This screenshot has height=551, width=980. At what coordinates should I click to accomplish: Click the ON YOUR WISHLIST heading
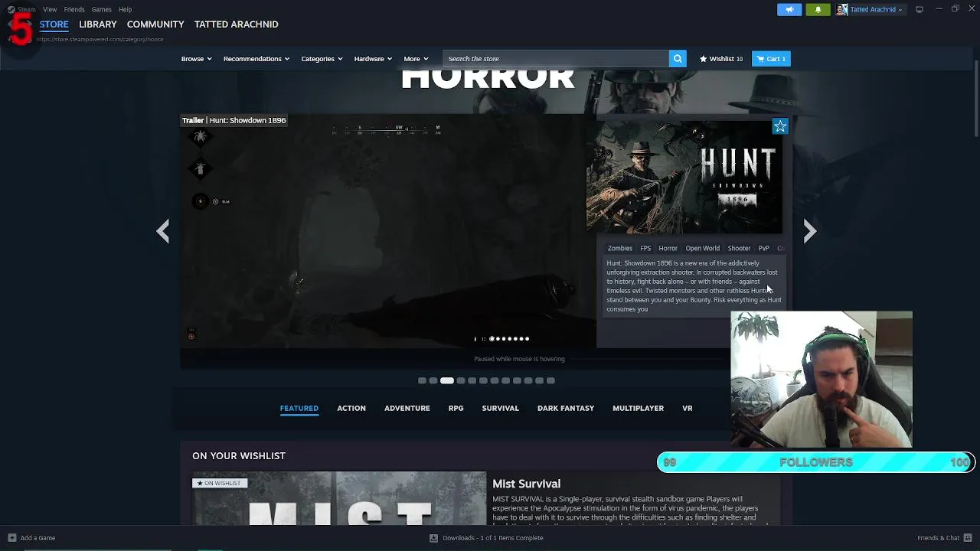click(x=239, y=455)
